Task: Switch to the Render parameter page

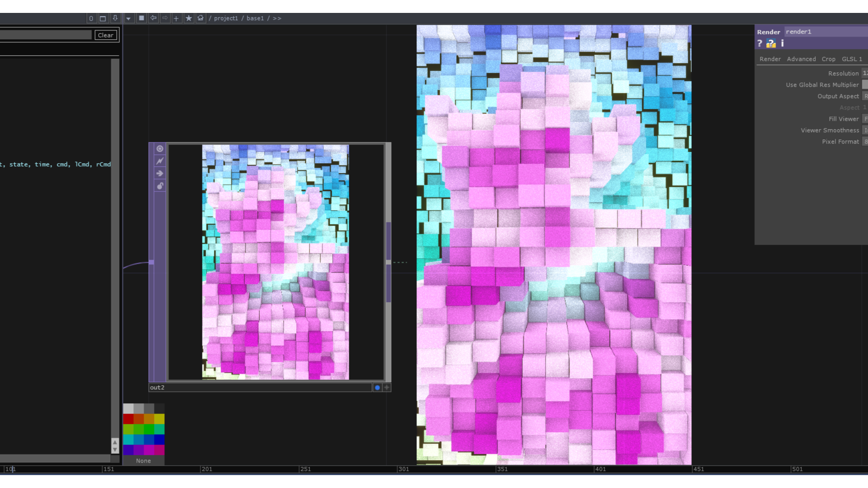Action: coord(770,59)
